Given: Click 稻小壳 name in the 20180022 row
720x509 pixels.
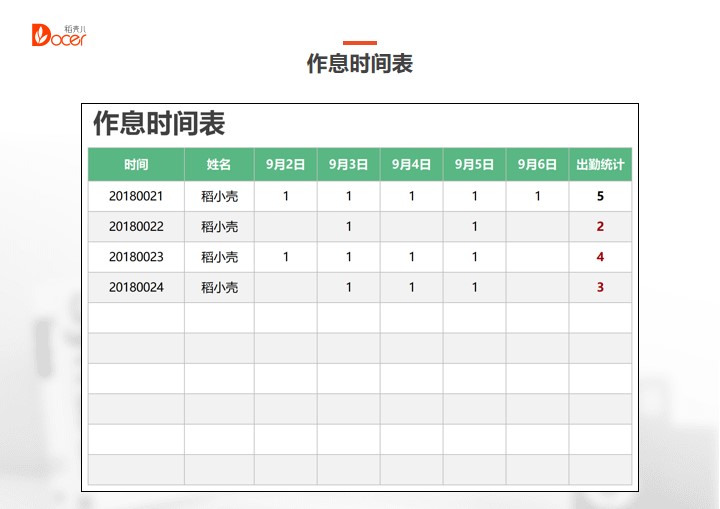Looking at the screenshot, I should [x=219, y=227].
